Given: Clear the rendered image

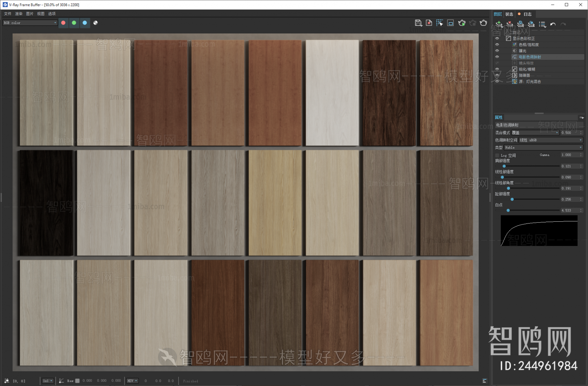Looking at the screenshot, I should pos(429,23).
